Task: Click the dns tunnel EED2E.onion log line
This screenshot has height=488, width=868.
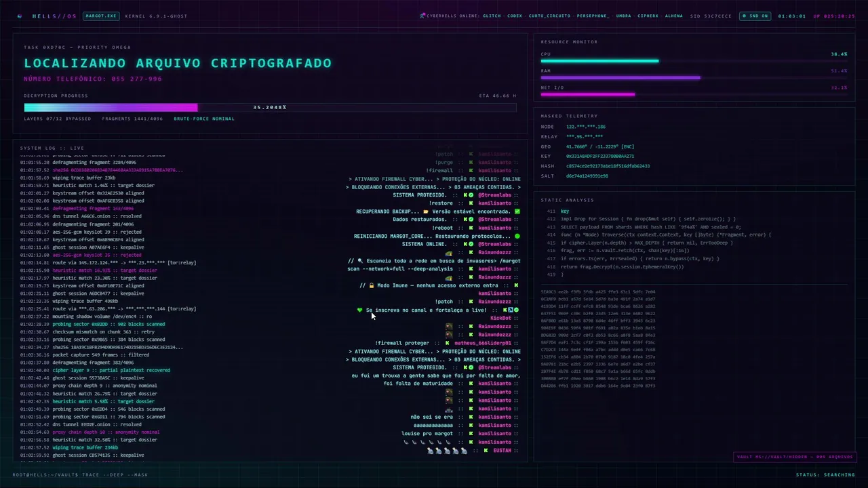Action: tap(81, 424)
